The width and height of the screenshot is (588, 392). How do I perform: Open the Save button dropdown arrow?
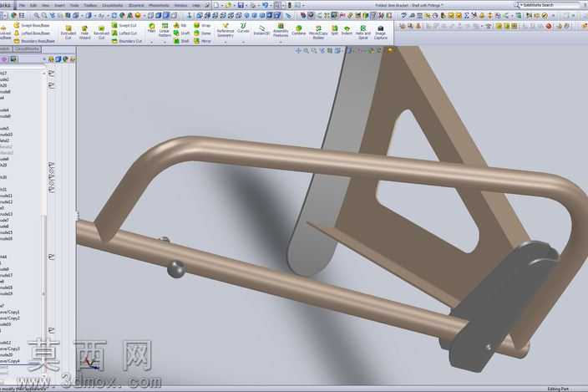(x=246, y=6)
